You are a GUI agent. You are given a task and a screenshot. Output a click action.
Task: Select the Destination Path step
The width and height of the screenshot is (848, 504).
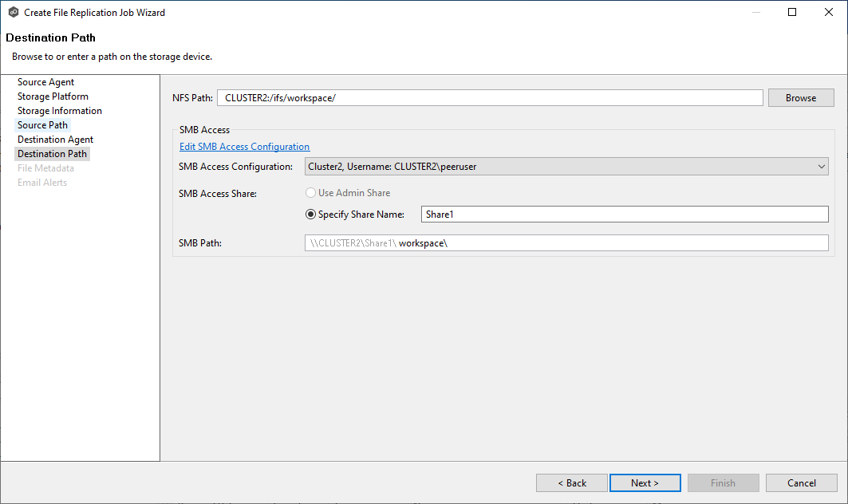53,154
